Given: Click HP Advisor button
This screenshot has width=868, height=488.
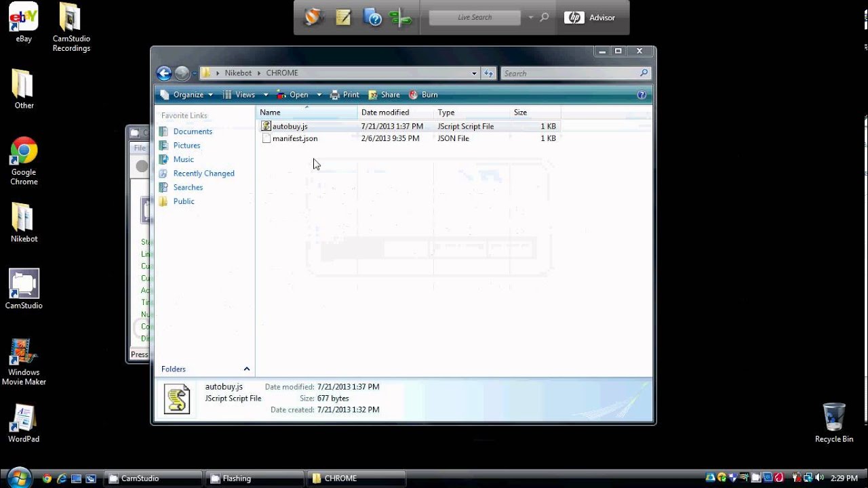Looking at the screenshot, I should click(590, 18).
